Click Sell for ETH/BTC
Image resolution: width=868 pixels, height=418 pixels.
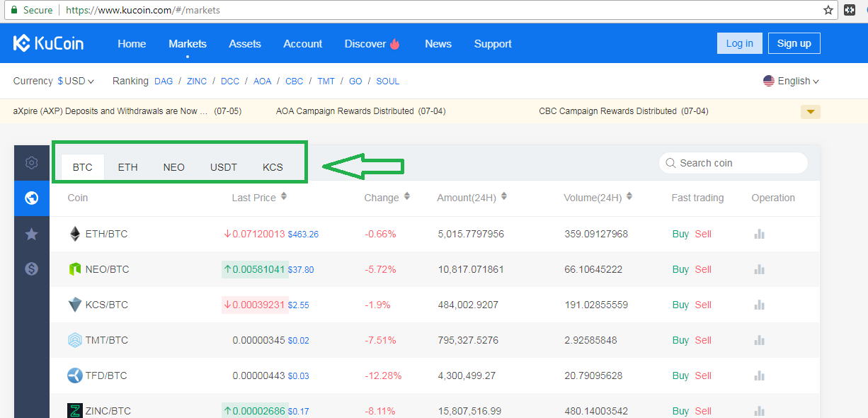703,234
